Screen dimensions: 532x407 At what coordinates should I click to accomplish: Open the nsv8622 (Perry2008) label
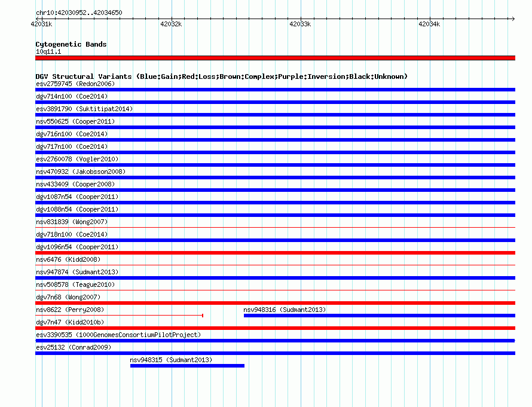click(70, 310)
